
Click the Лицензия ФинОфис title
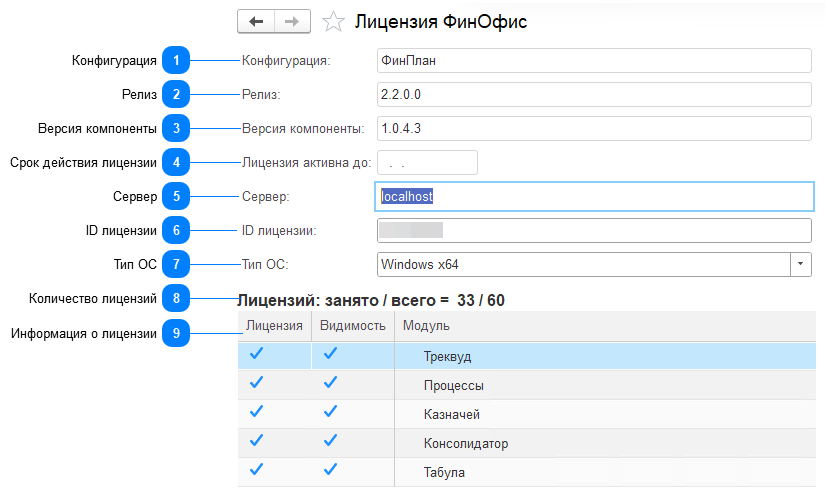(x=441, y=22)
